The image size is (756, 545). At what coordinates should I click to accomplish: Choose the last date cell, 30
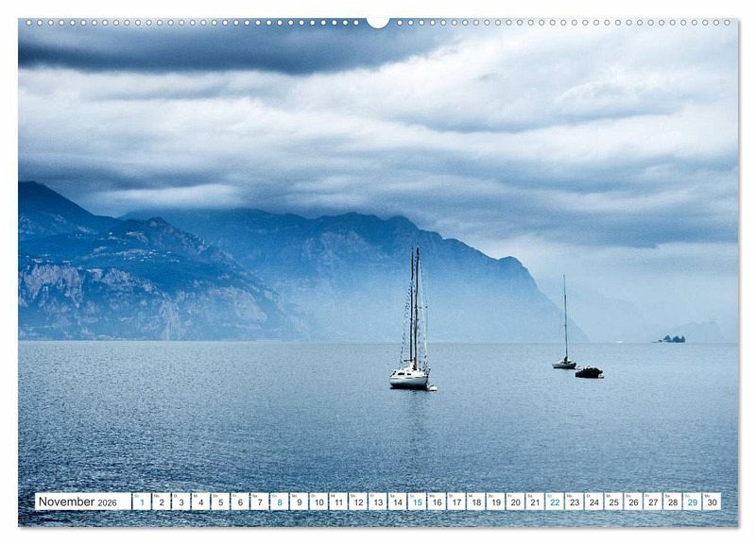click(x=713, y=502)
